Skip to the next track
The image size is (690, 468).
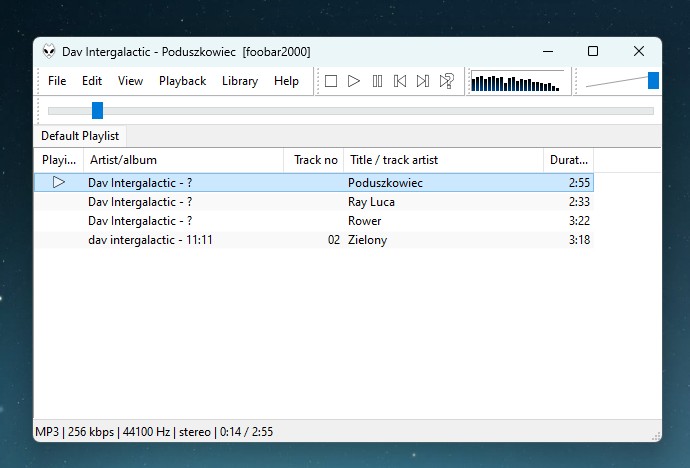click(x=423, y=81)
